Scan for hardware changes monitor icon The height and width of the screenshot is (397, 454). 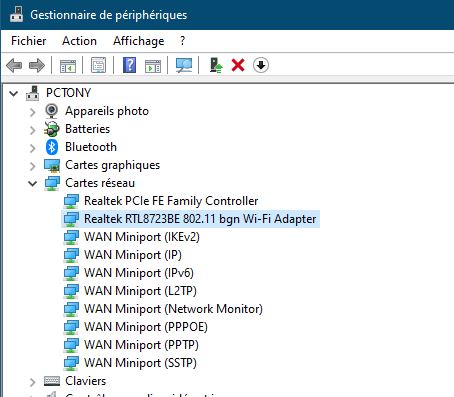tap(184, 65)
